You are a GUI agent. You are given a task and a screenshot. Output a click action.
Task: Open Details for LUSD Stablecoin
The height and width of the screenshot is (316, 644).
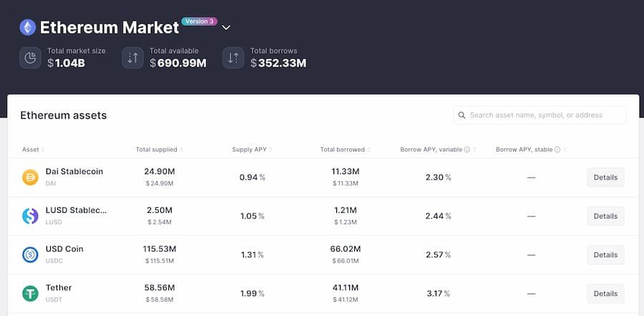[605, 216]
